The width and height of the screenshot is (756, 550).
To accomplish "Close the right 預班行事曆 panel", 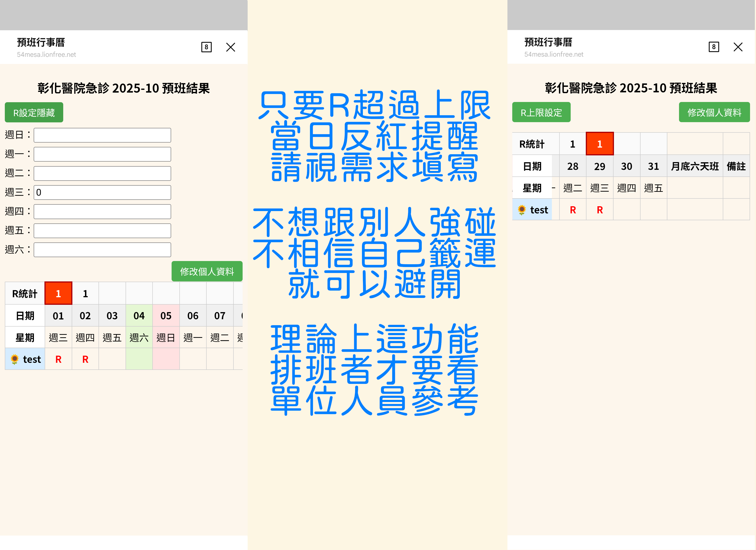I will 738,47.
